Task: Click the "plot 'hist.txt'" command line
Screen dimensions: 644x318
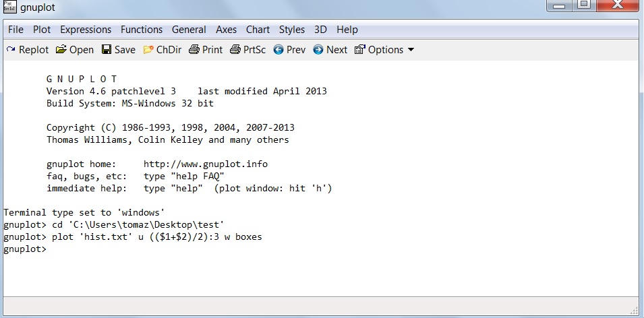Action: pyautogui.click(x=133, y=236)
